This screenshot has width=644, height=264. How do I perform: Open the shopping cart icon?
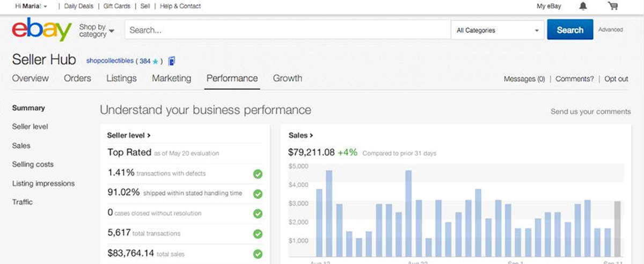(x=612, y=6)
